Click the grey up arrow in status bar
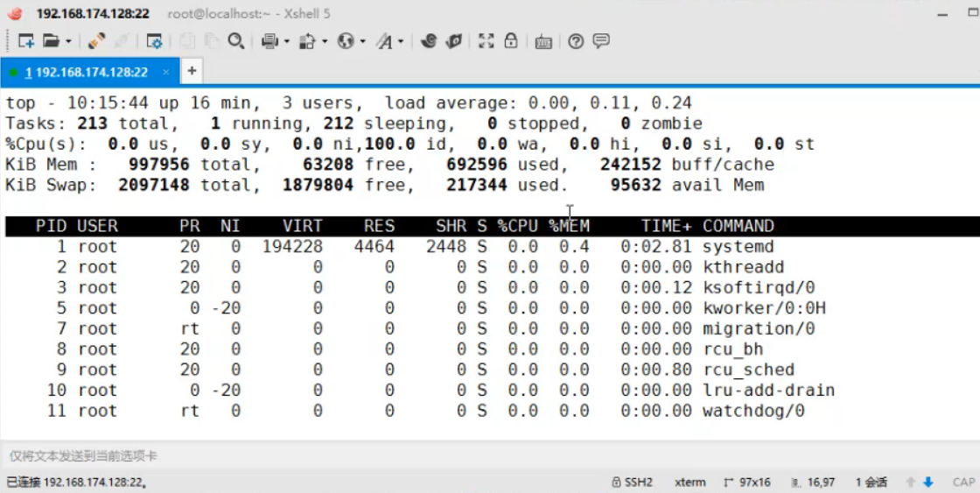 (x=911, y=482)
